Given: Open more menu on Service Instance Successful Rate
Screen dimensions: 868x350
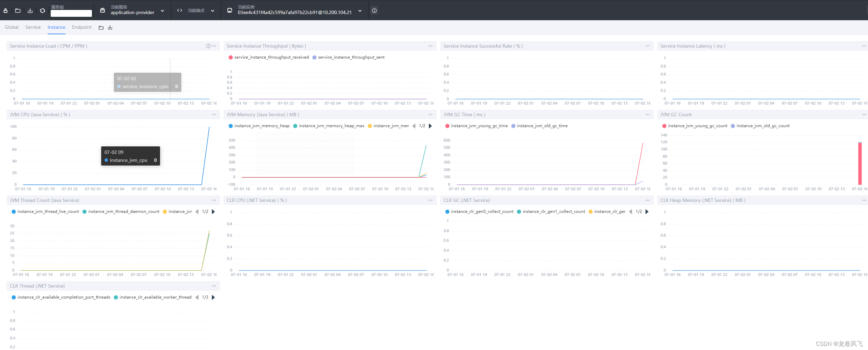Looking at the screenshot, I should 648,46.
